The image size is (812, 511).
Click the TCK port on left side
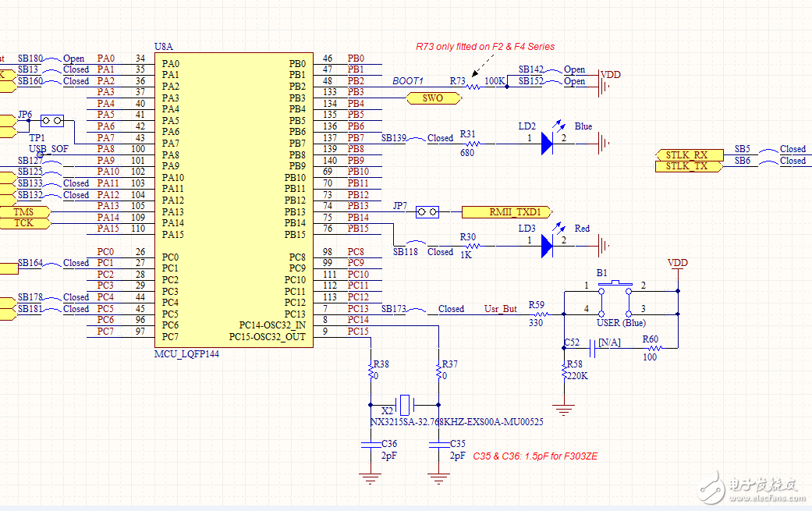(x=25, y=223)
